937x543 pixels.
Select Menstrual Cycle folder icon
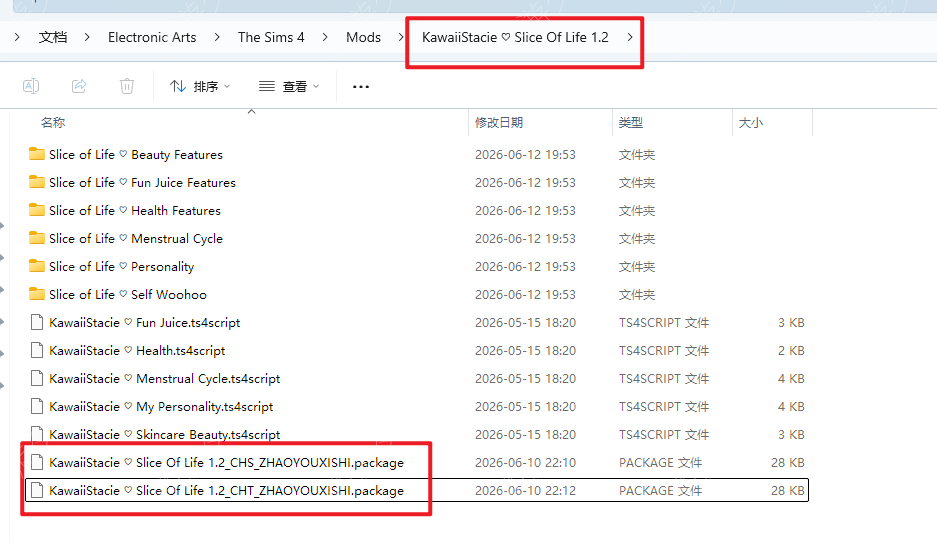[36, 238]
